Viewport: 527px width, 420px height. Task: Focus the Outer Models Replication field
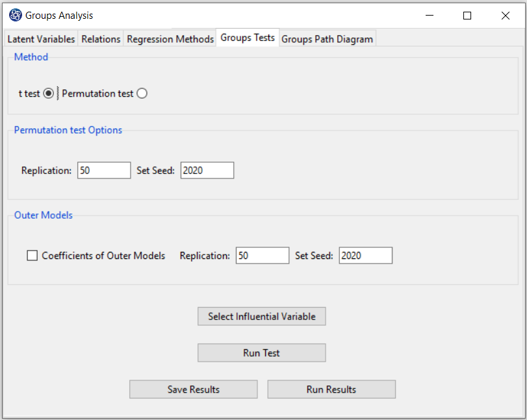[x=263, y=256]
